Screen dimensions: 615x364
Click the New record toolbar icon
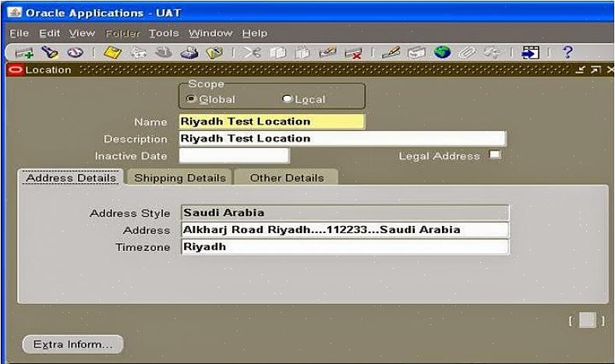24,52
